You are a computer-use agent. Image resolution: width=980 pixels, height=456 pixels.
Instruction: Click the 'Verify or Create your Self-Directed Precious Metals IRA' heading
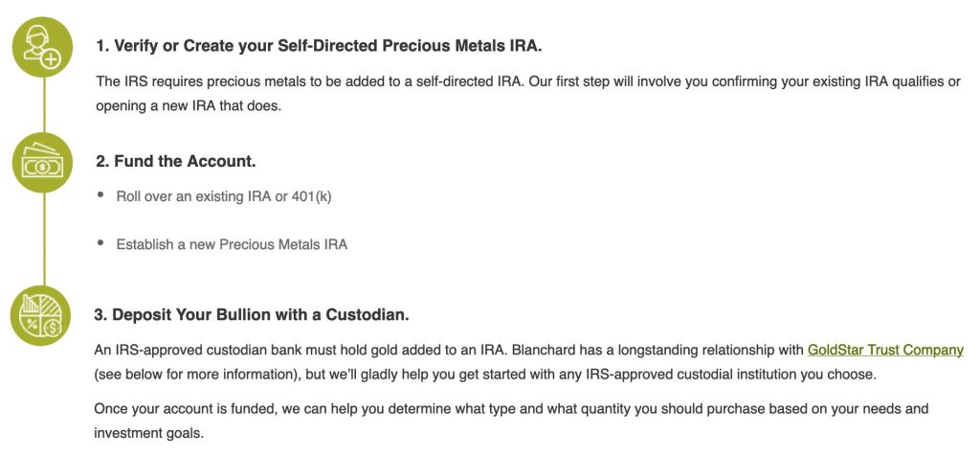click(319, 45)
